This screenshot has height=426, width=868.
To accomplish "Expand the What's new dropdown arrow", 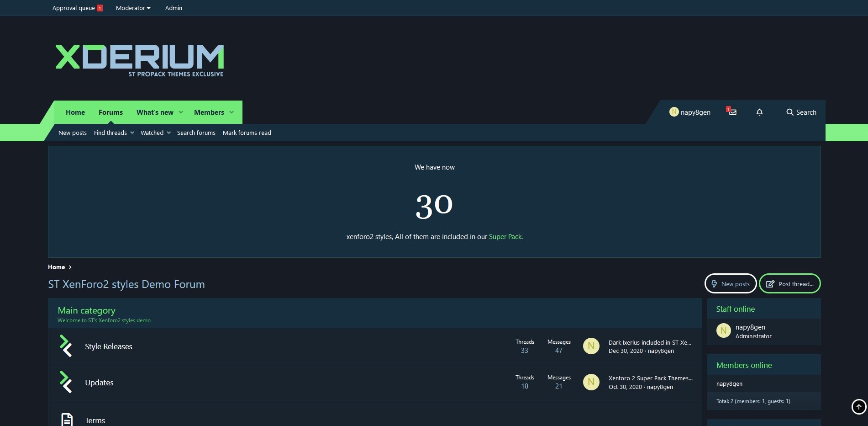I will click(181, 112).
